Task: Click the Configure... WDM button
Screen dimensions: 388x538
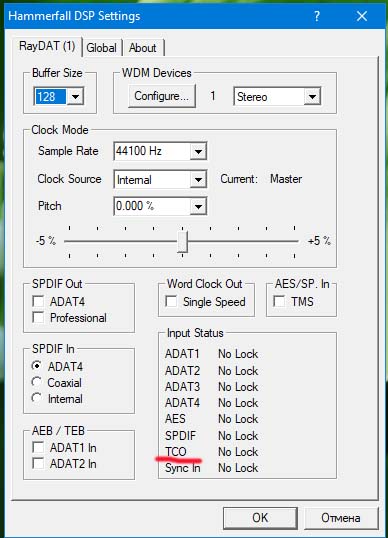Action: [162, 96]
